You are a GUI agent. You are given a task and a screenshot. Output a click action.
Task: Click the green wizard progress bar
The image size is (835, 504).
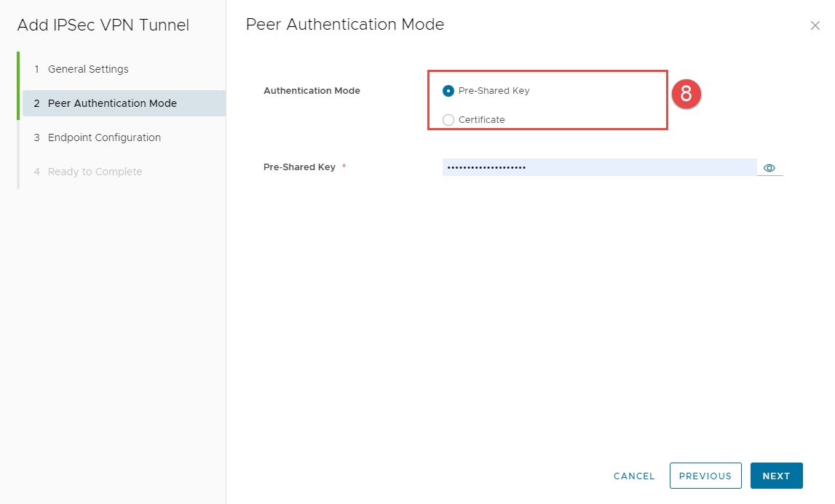pos(18,85)
